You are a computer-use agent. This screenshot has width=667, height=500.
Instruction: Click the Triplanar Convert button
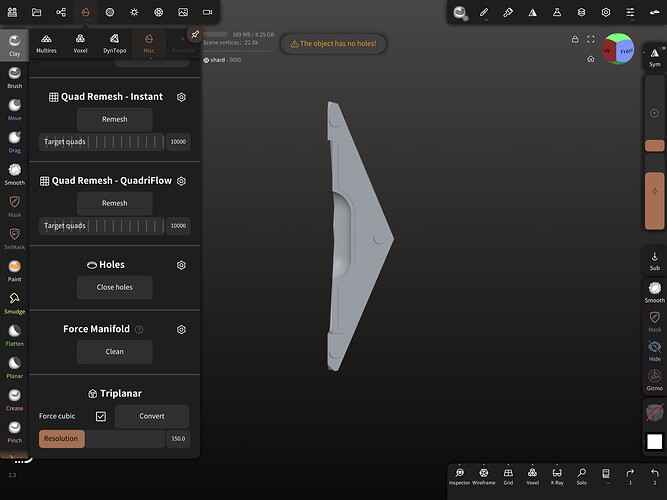coord(152,416)
